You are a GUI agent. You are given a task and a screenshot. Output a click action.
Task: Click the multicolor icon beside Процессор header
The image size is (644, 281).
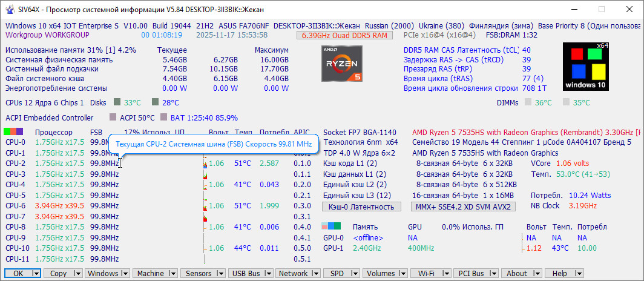tap(13, 131)
